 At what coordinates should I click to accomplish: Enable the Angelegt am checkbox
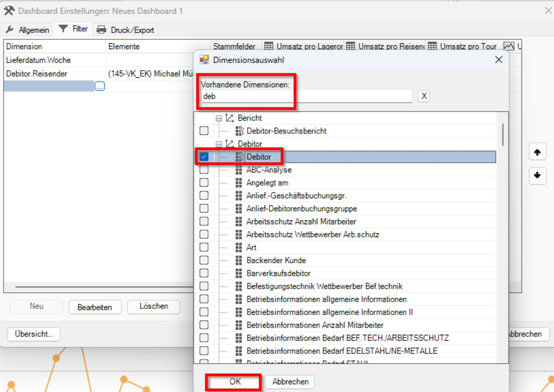tap(204, 183)
